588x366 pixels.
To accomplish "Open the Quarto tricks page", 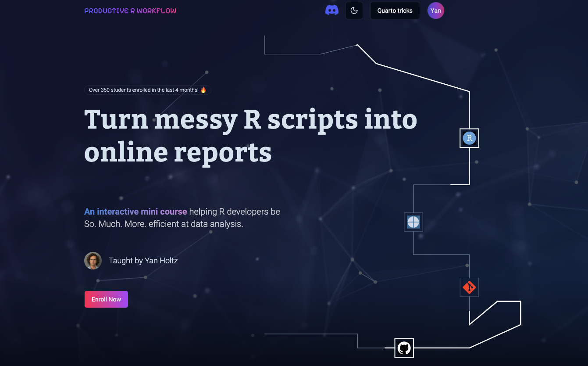I will coord(395,11).
